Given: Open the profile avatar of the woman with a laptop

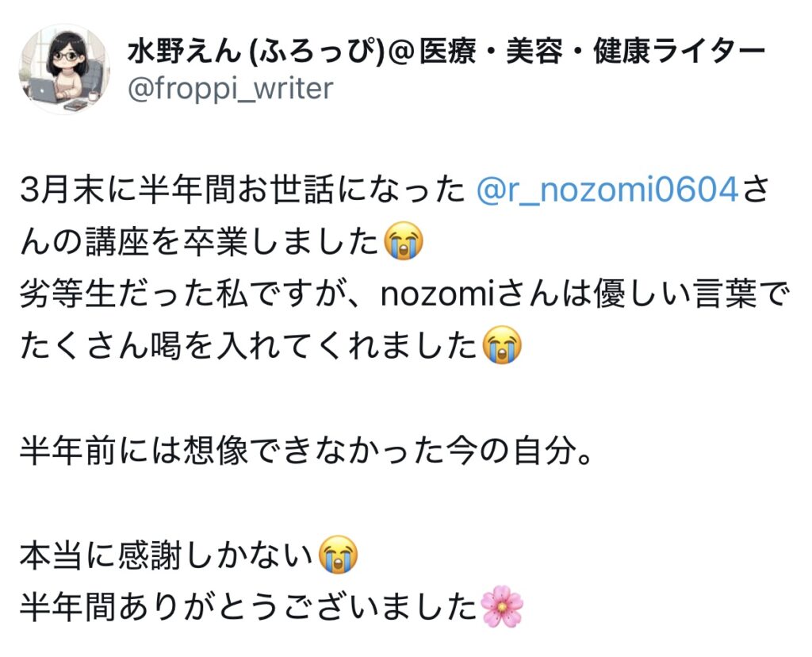Looking at the screenshot, I should coord(64,69).
